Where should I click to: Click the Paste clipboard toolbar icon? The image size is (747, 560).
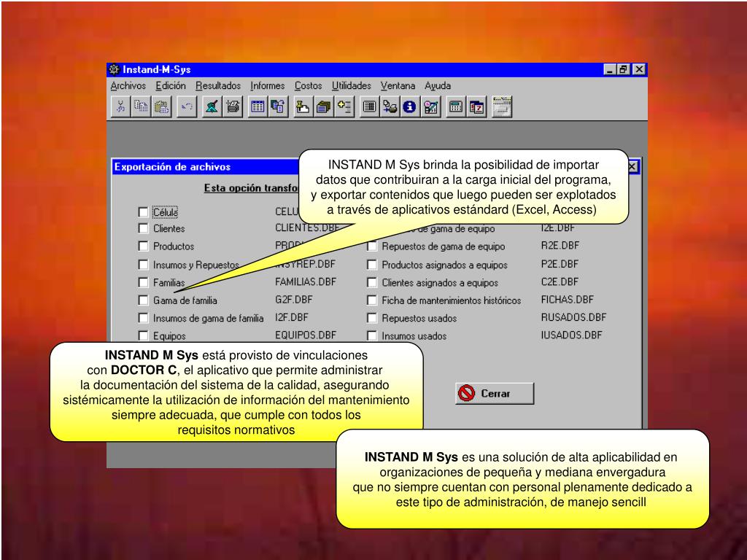161,106
